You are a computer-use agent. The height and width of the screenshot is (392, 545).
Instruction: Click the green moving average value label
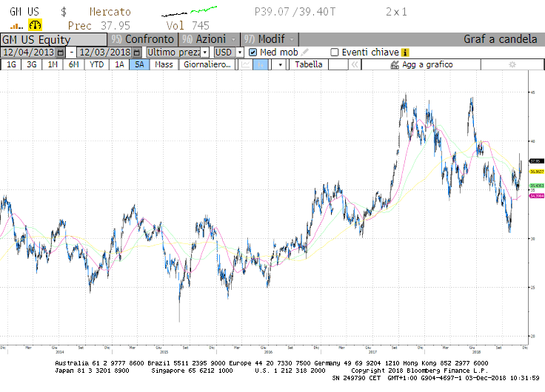click(536, 186)
